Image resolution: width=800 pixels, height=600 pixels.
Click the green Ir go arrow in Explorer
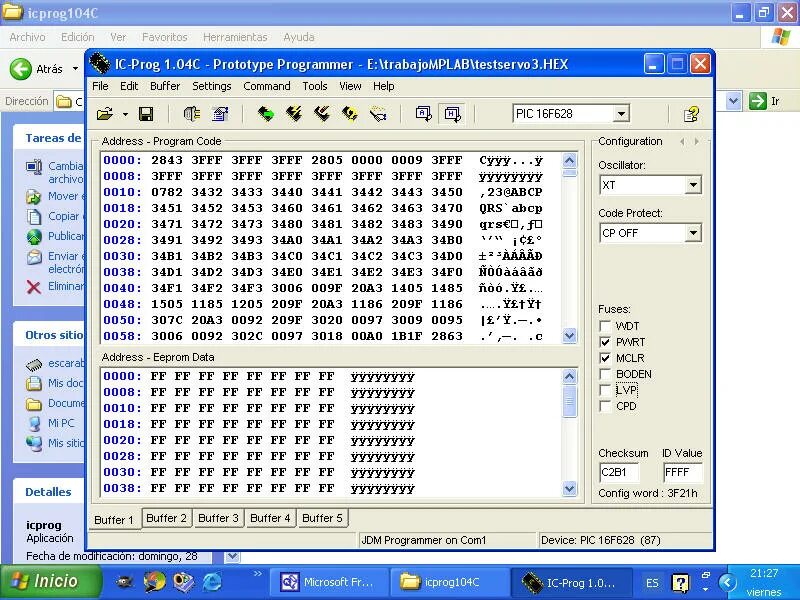758,101
